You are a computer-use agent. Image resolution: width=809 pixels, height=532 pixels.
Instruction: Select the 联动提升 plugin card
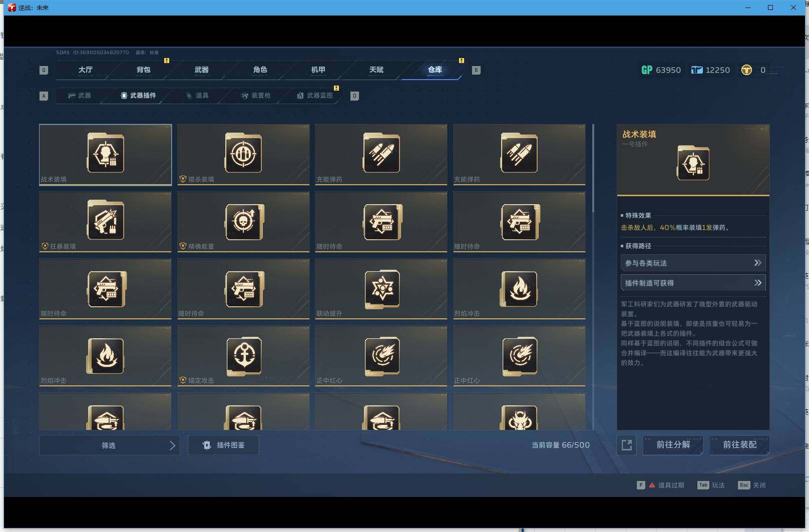point(381,289)
